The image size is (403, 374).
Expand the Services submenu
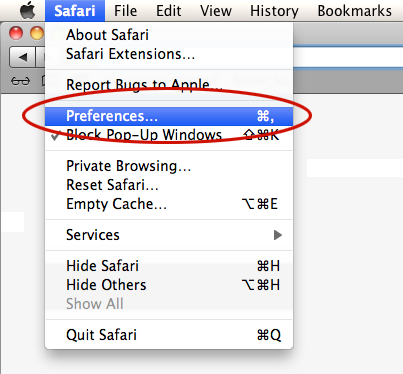coord(169,235)
